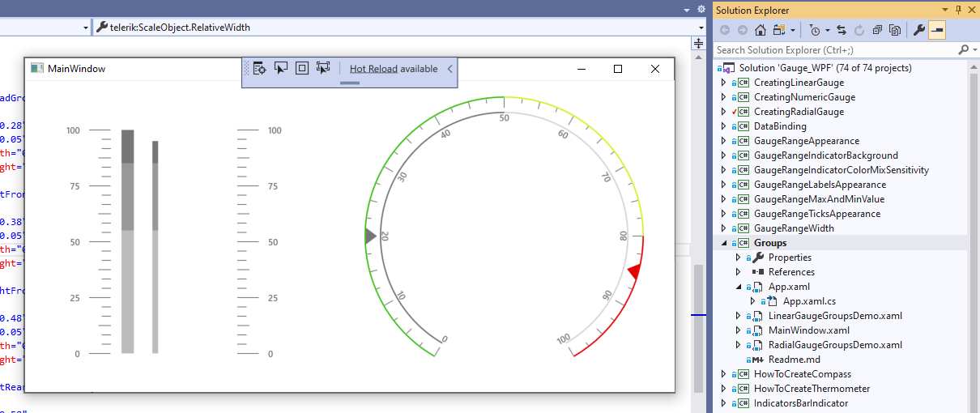Image resolution: width=980 pixels, height=413 pixels.
Task: Click the wide linear gauge bar indicator
Action: [x=127, y=241]
